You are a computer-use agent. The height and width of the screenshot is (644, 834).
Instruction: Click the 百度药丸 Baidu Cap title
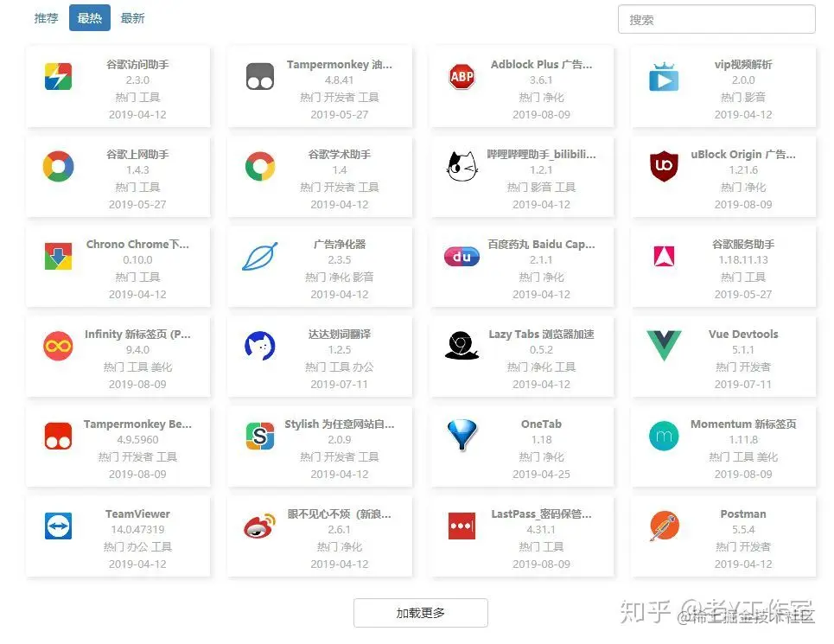coord(541,244)
